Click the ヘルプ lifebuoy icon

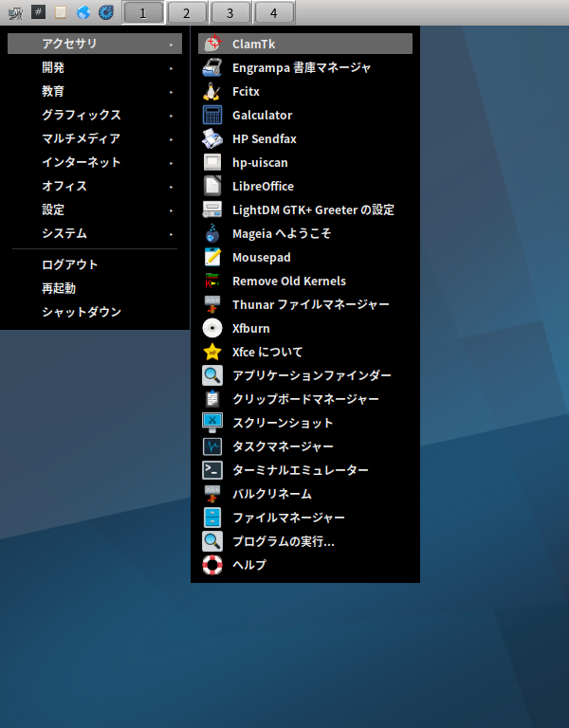pos(212,565)
